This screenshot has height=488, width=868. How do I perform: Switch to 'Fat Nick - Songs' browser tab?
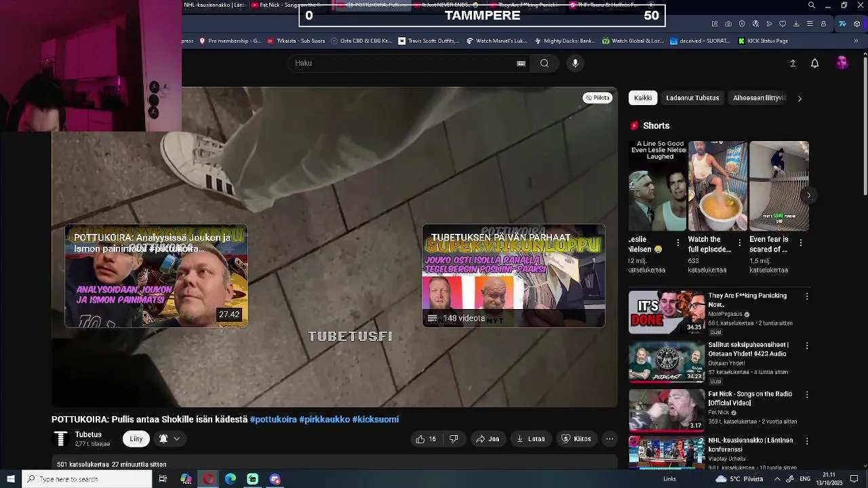288,5
